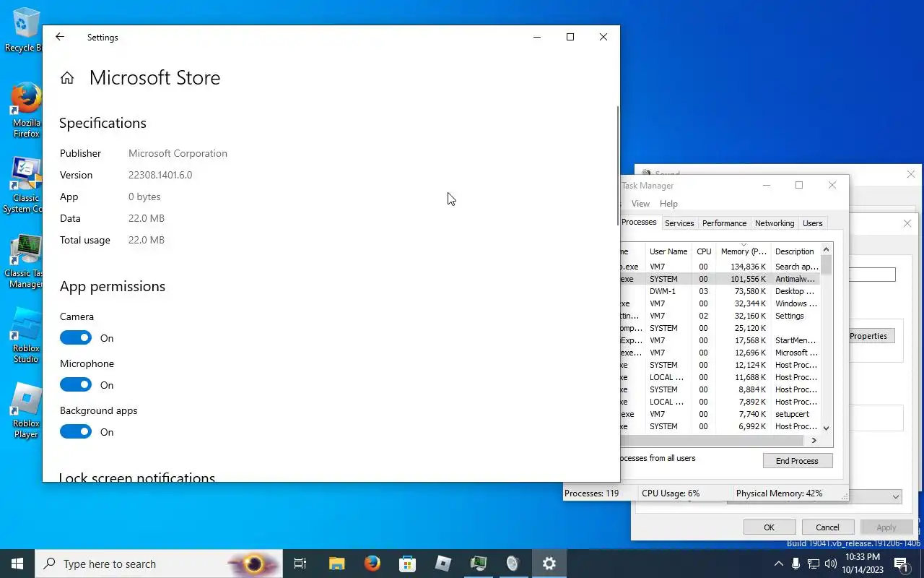The width and height of the screenshot is (924, 578).
Task: Open the Performance tab in Task Manager
Action: pyautogui.click(x=724, y=223)
